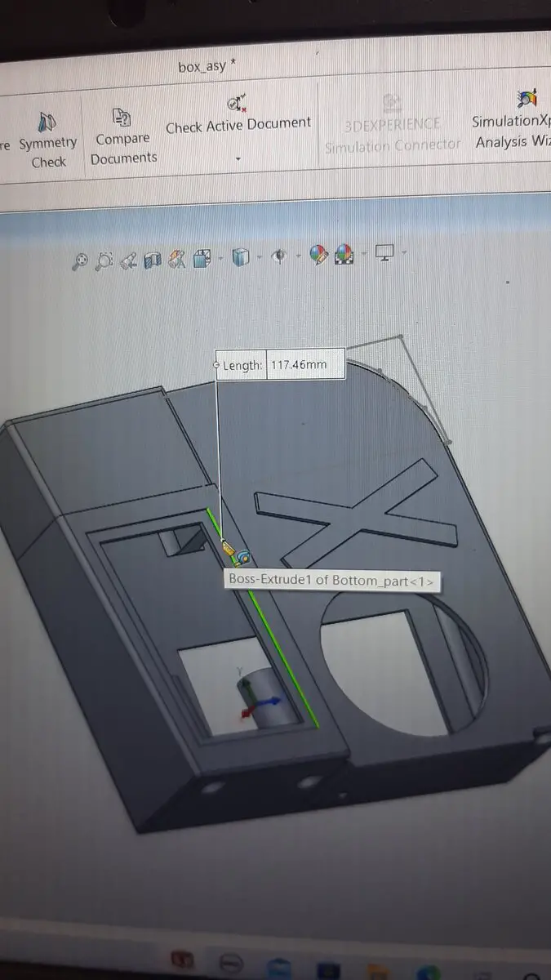
Task: Click the red app icon on taskbar
Action: [x=181, y=961]
